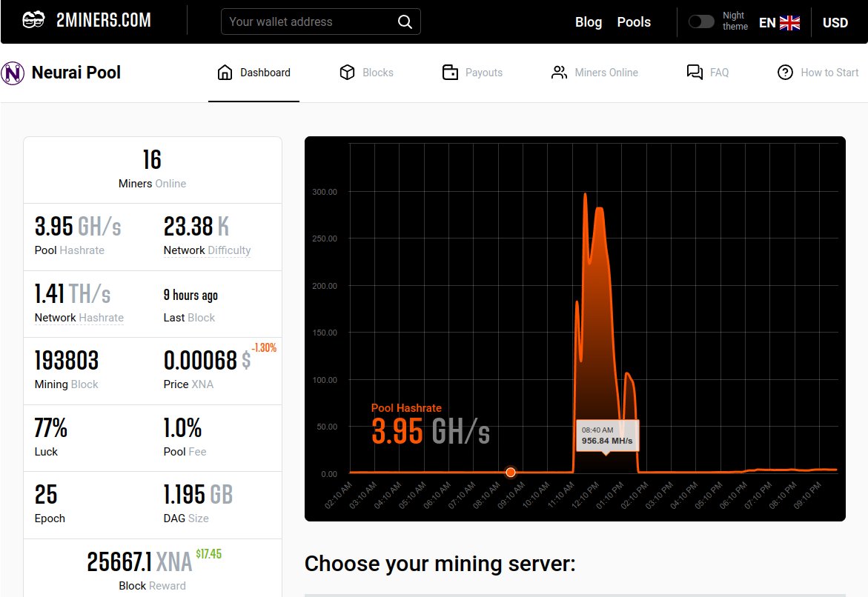The width and height of the screenshot is (868, 597).
Task: Click the Neurai coin logo
Action: click(13, 73)
